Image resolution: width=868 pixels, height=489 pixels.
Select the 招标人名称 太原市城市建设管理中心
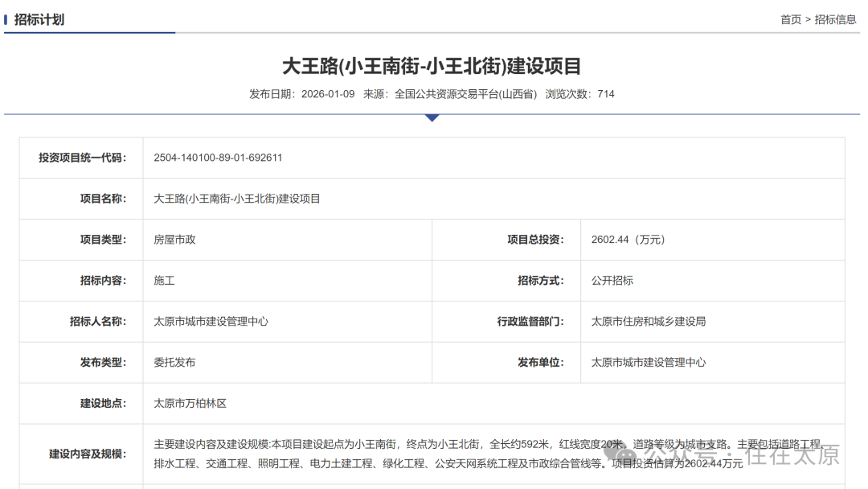211,321
